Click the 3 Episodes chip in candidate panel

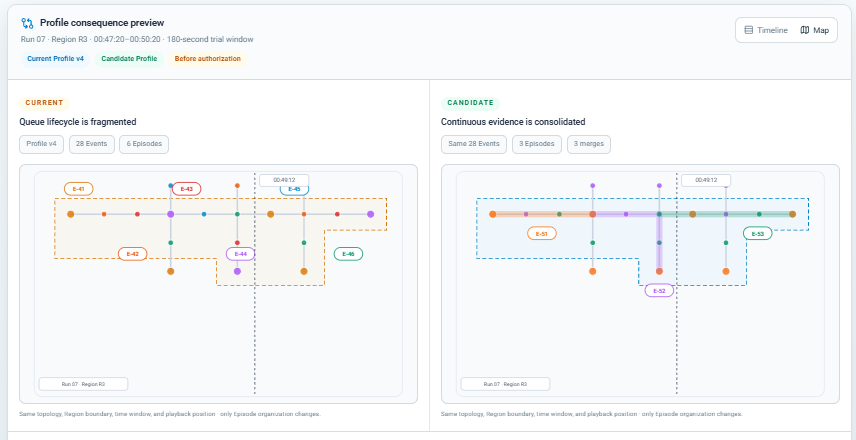point(537,144)
